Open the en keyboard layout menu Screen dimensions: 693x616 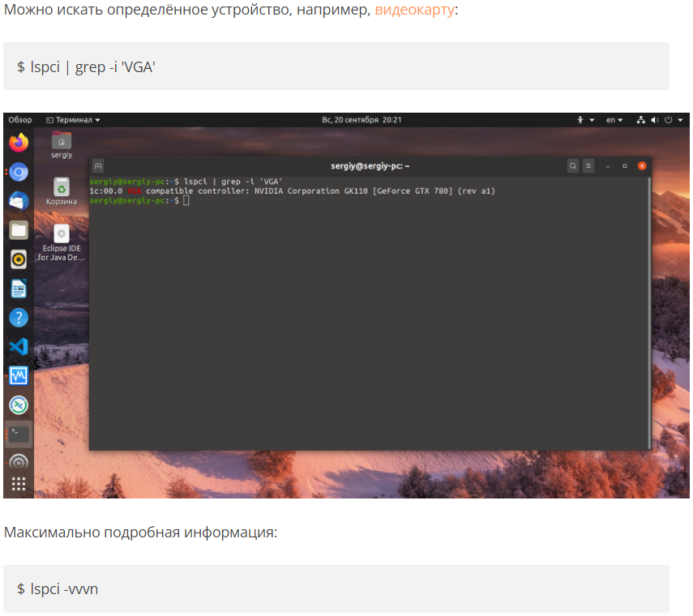coord(614,120)
